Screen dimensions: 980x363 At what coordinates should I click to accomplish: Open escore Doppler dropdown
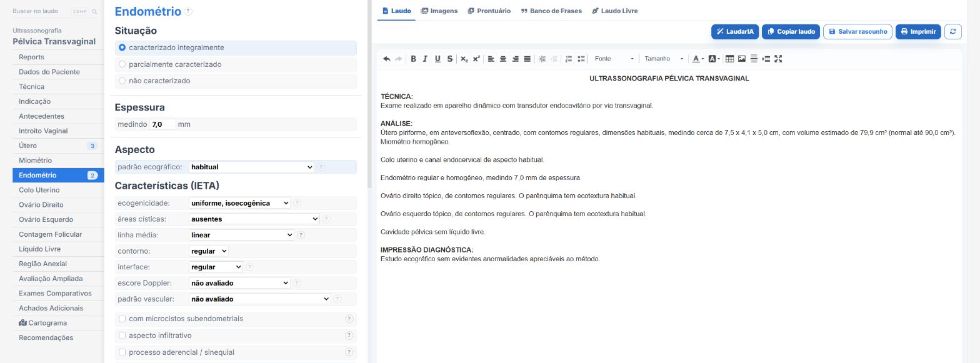[x=239, y=283]
